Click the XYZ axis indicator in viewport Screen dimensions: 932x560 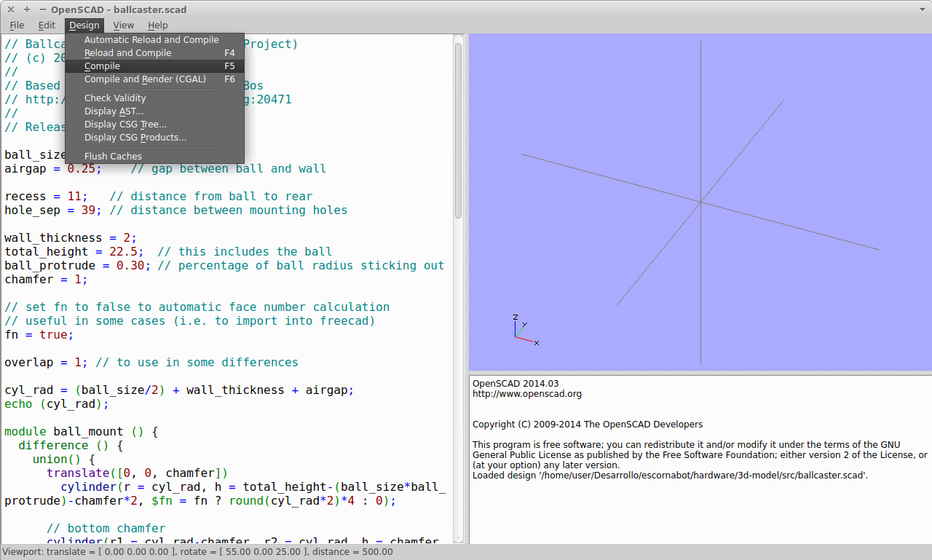point(524,329)
